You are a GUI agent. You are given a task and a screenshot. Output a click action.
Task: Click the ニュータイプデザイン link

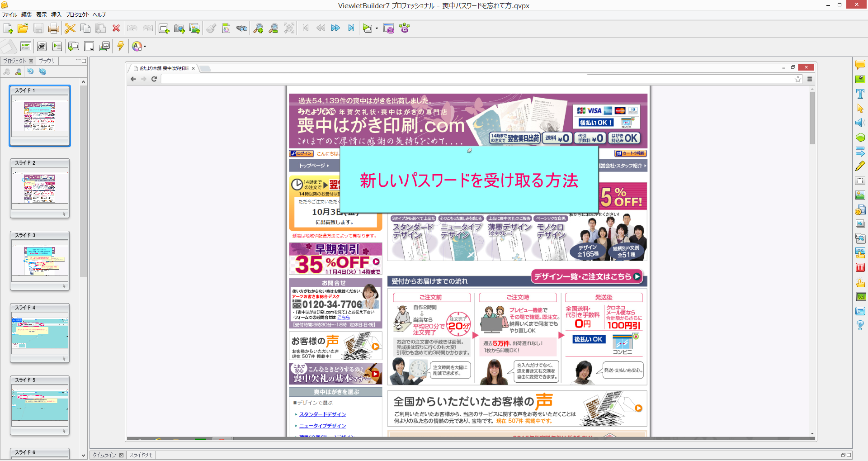(x=322, y=426)
